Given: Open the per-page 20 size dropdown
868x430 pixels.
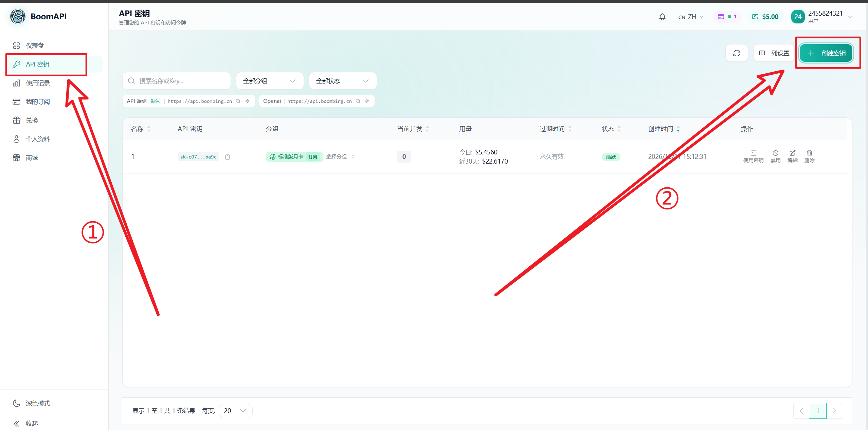Looking at the screenshot, I should point(235,411).
